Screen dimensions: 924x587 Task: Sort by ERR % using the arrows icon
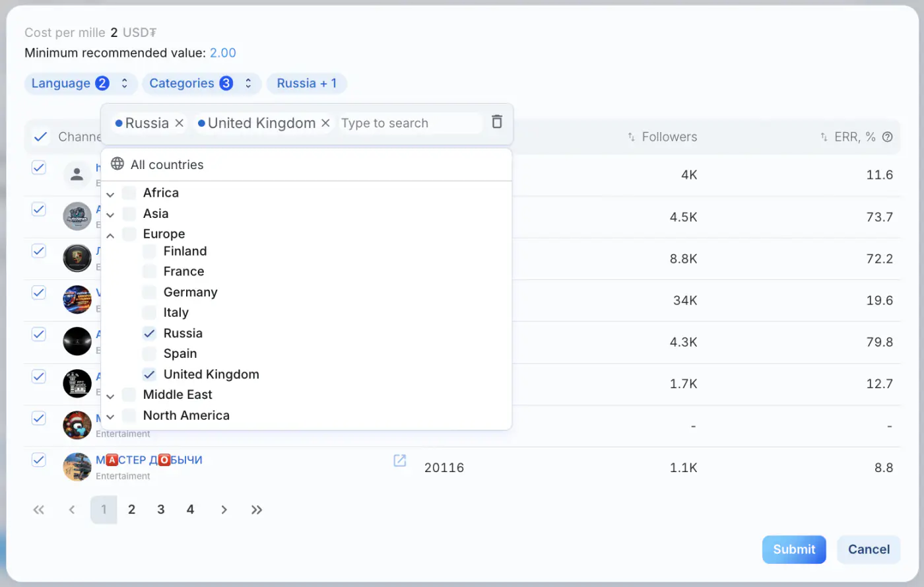[x=824, y=137]
